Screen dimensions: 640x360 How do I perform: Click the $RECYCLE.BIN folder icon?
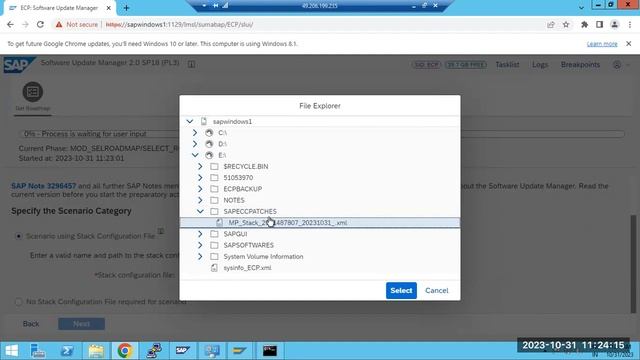214,167
